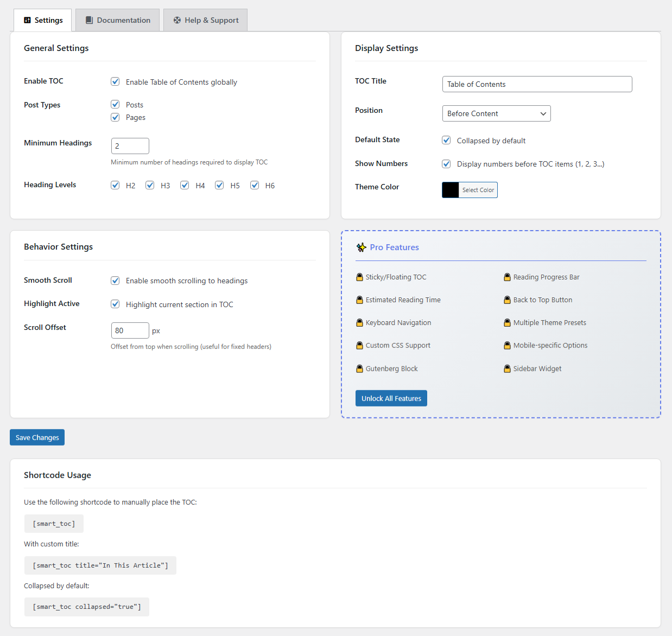Image resolution: width=672 pixels, height=636 pixels.
Task: Disable the Collapsed by default checkbox
Action: (446, 140)
